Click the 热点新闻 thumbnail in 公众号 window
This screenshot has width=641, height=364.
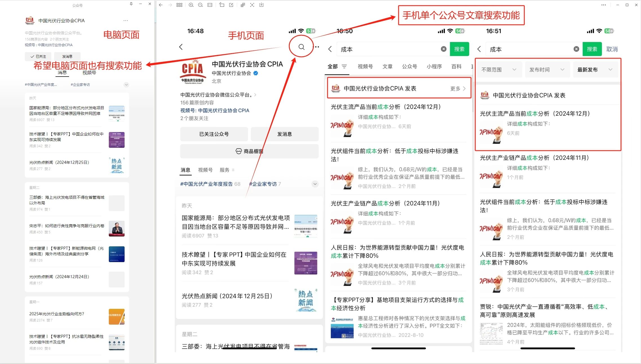pos(117,165)
